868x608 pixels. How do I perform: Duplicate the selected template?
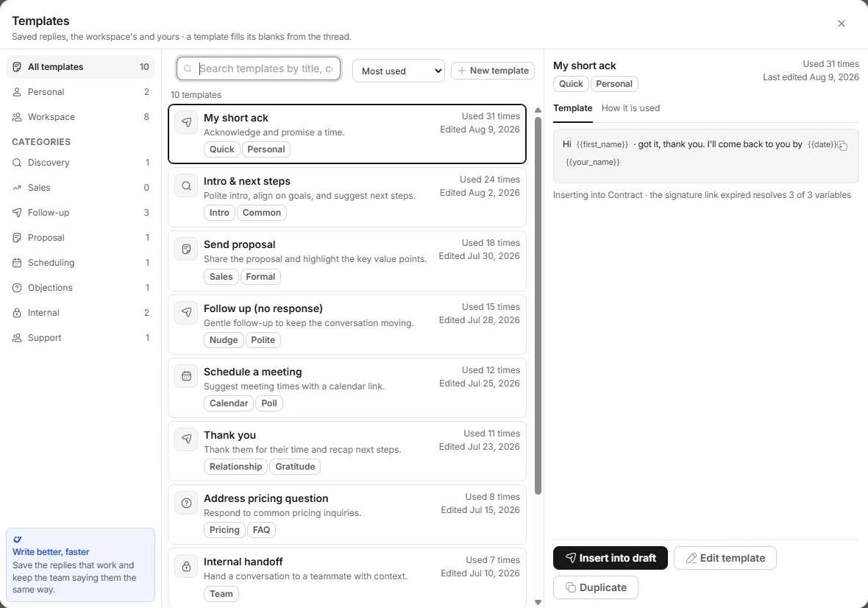(x=596, y=587)
